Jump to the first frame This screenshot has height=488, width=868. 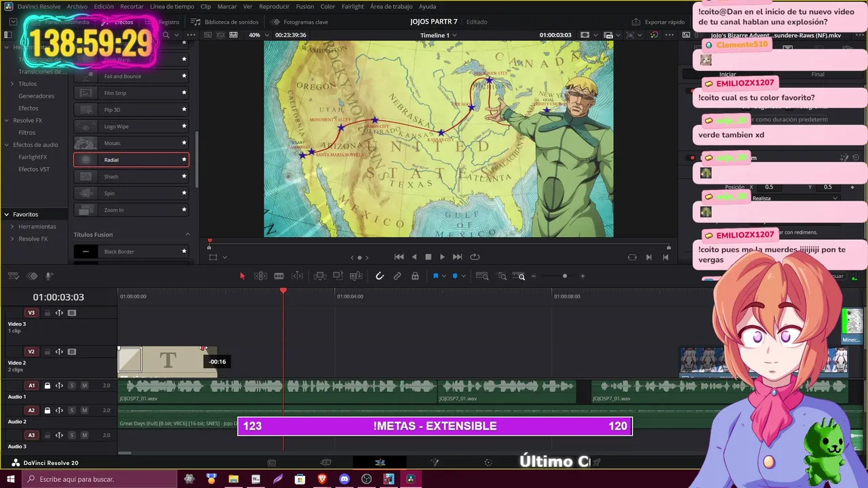pyautogui.click(x=399, y=257)
